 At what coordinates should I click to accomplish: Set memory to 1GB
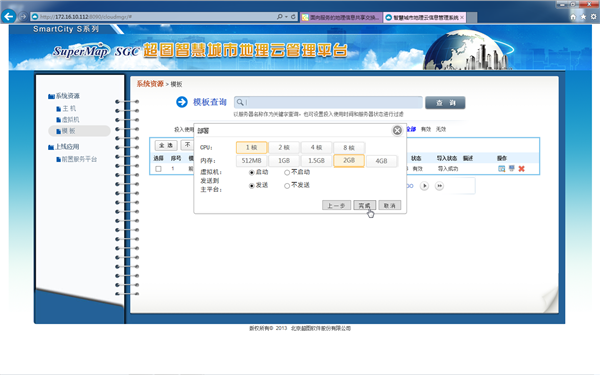pos(284,161)
